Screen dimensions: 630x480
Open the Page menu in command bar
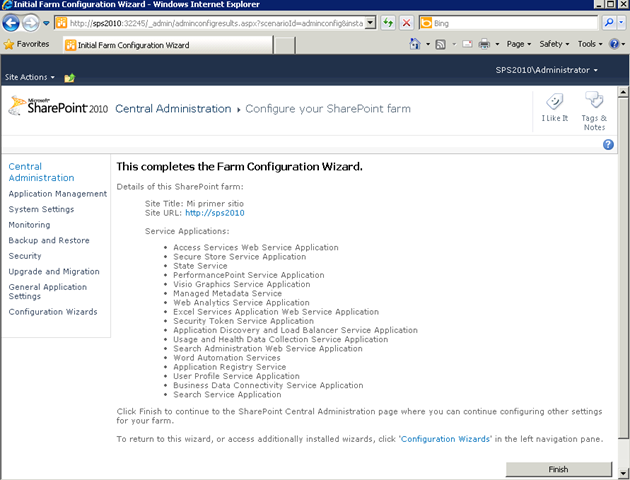pyautogui.click(x=518, y=44)
